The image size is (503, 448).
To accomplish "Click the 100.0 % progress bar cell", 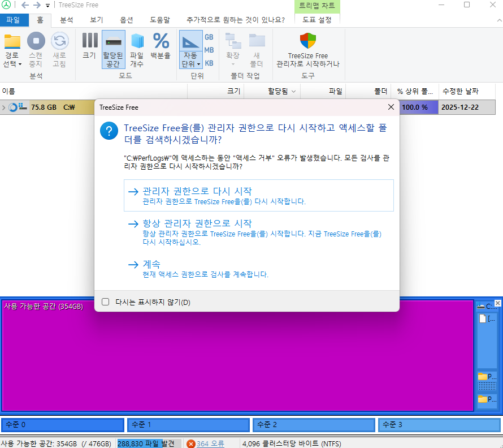I will [x=418, y=107].
